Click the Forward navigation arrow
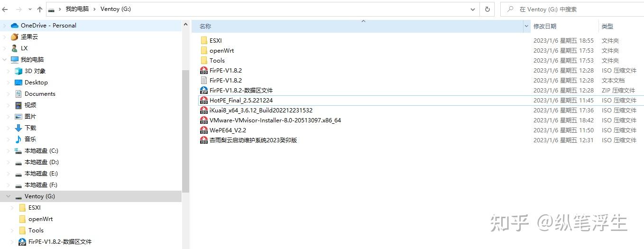The width and height of the screenshot is (644, 249). point(19,9)
